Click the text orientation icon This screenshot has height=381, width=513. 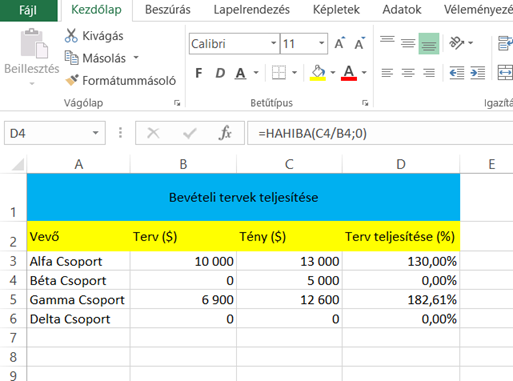point(457,43)
